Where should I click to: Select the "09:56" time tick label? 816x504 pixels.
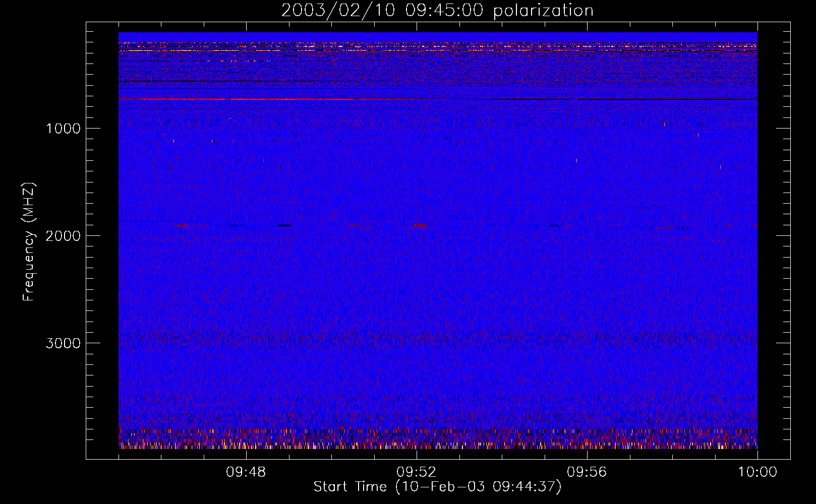pos(587,472)
